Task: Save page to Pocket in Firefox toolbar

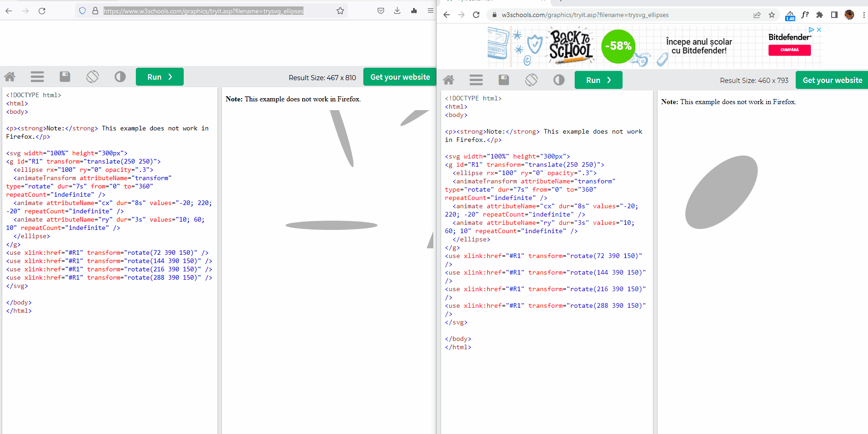Action: pyautogui.click(x=380, y=11)
